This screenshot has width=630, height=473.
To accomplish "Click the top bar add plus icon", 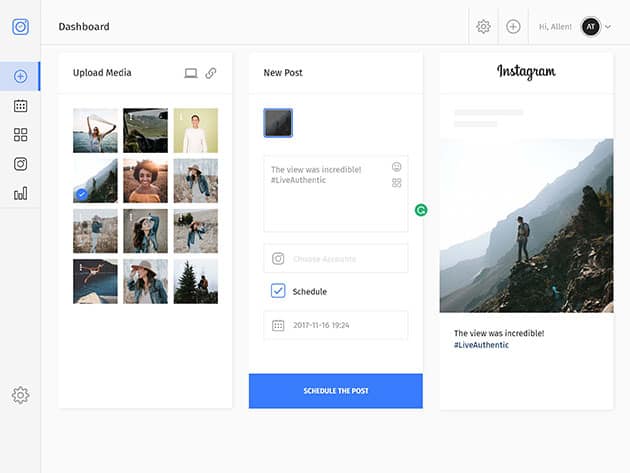I will [x=513, y=27].
